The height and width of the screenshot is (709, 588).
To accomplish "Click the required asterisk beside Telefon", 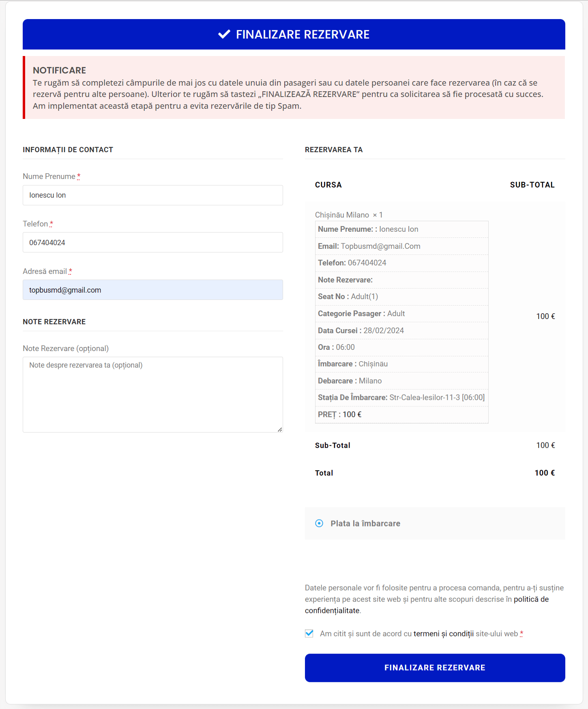I will click(52, 224).
